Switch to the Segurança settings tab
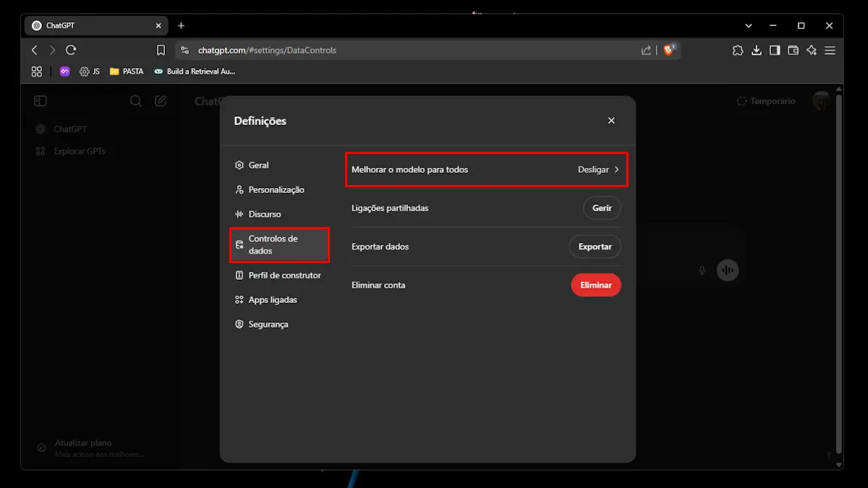 tap(268, 325)
